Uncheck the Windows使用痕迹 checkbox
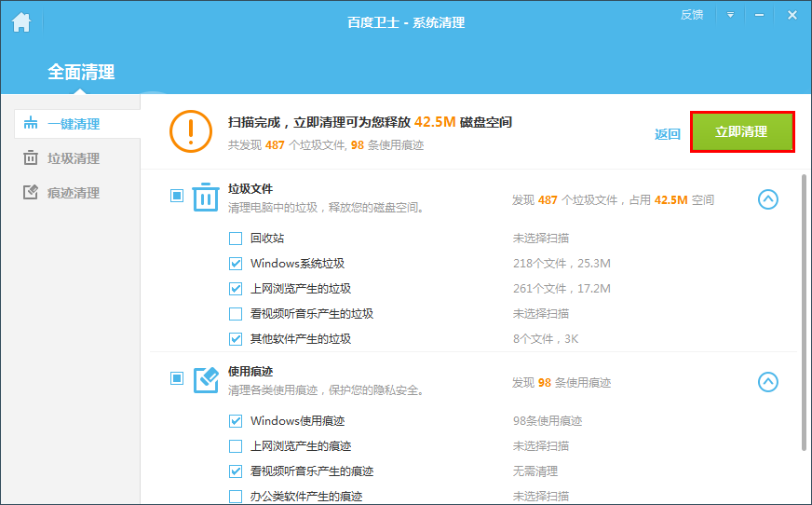Screen dimensions: 812x505 click(236, 421)
